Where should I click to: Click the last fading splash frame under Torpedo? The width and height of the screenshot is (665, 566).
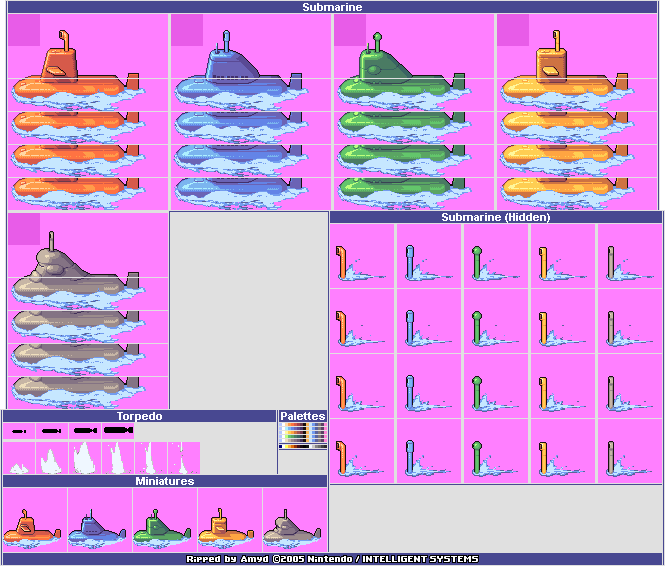(184, 458)
